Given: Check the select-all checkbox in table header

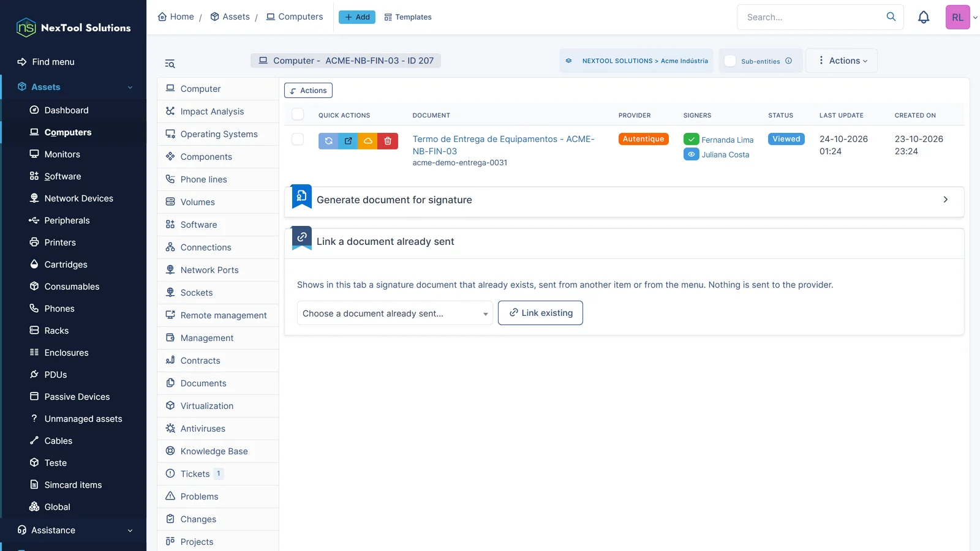Looking at the screenshot, I should tap(298, 114).
